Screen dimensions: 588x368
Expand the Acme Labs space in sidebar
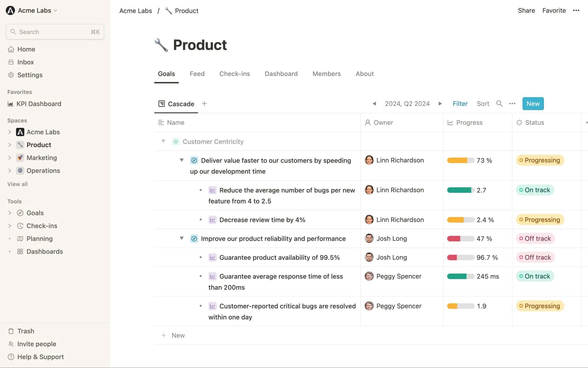click(x=9, y=132)
